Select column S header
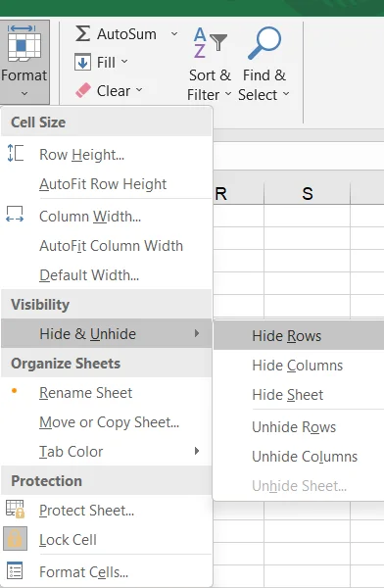Image resolution: width=384 pixels, height=588 pixels. tap(308, 193)
